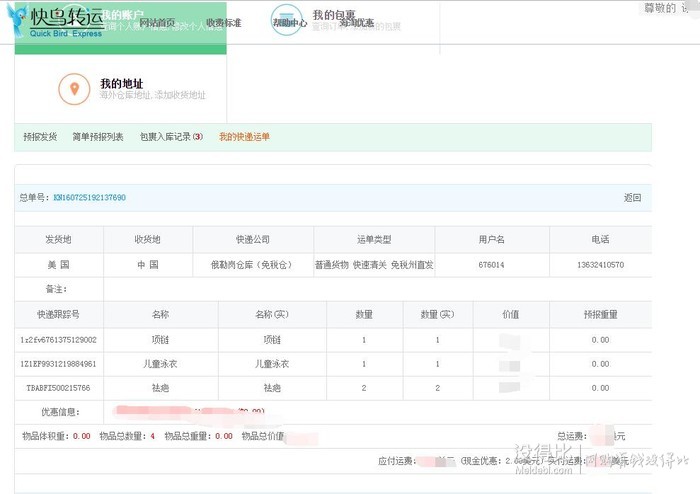700x494 pixels.
Task: Switch to 预报发货 tab
Action: pyautogui.click(x=40, y=137)
